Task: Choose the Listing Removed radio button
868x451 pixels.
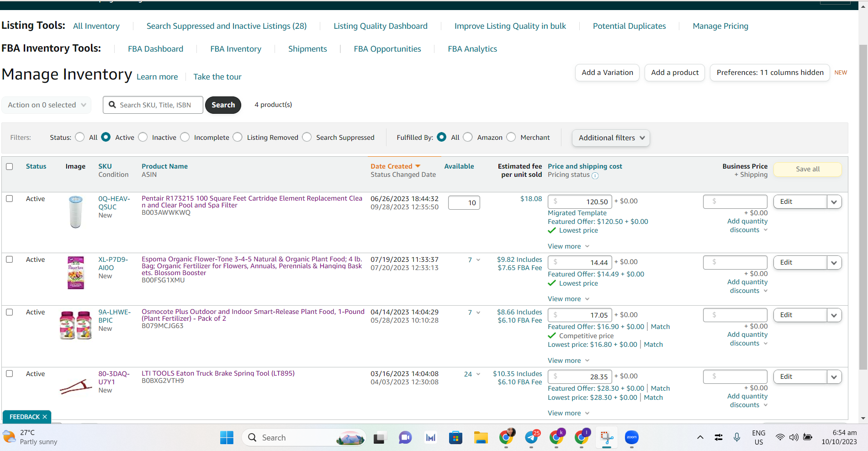Action: [x=238, y=137]
